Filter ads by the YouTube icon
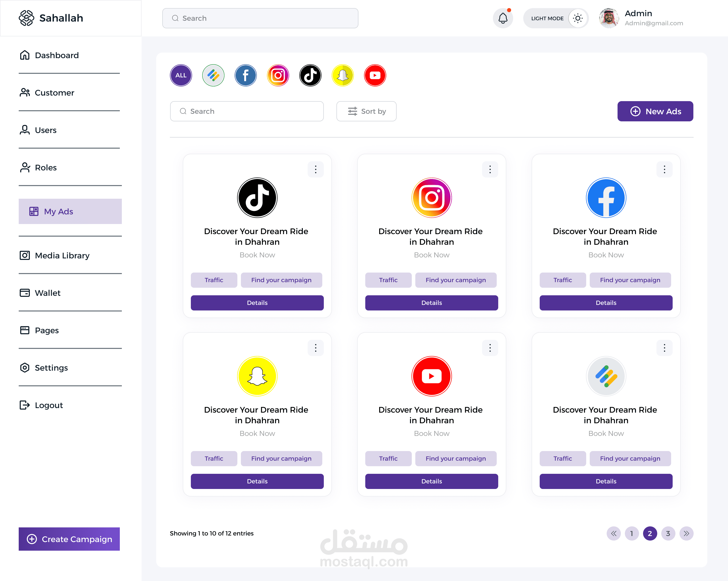The width and height of the screenshot is (728, 581). (375, 75)
